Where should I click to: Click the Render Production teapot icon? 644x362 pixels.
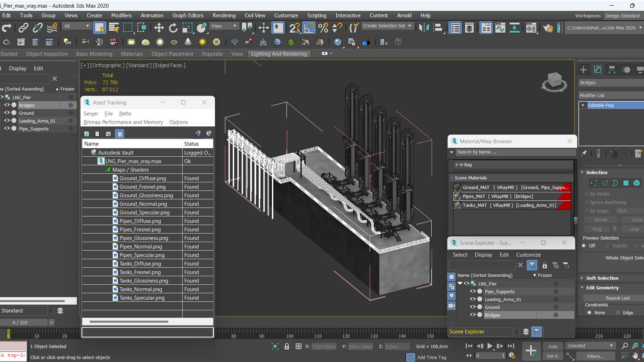click(548, 28)
